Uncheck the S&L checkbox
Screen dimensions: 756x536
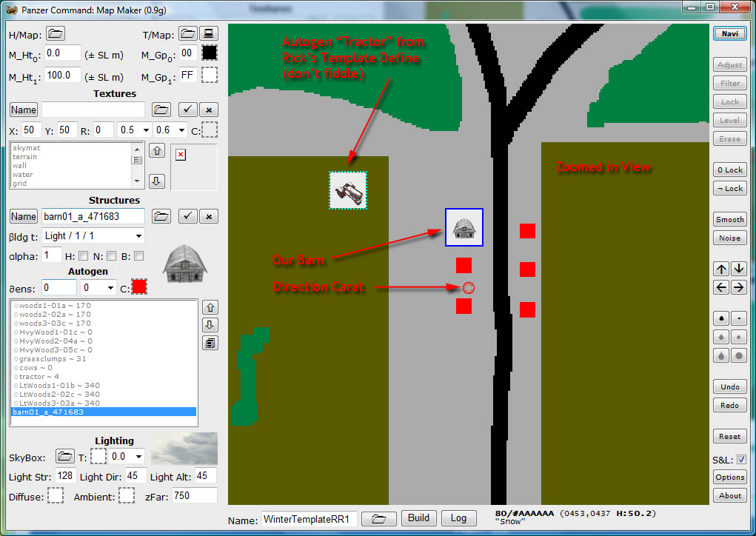coord(741,459)
